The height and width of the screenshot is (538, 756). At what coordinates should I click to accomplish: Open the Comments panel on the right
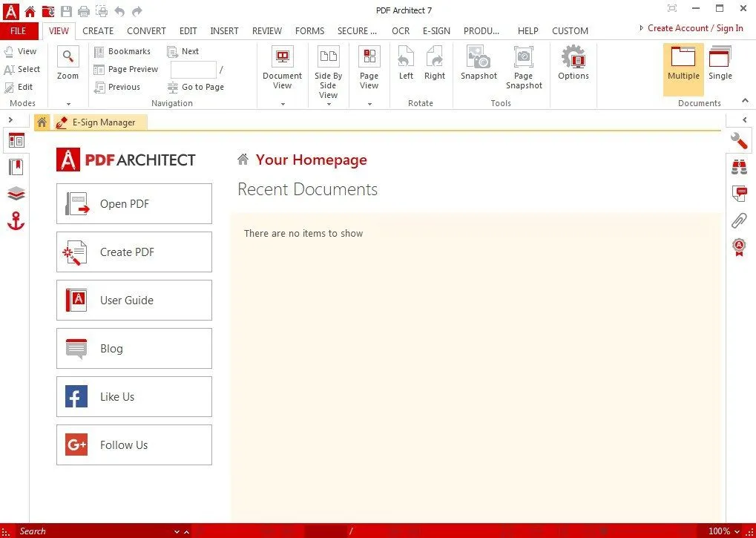click(x=738, y=193)
